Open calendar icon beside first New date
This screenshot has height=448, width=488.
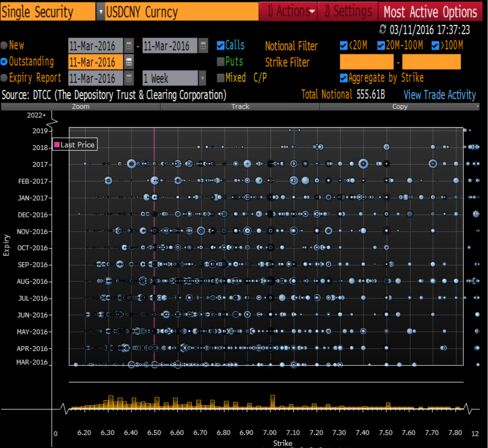coord(129,46)
